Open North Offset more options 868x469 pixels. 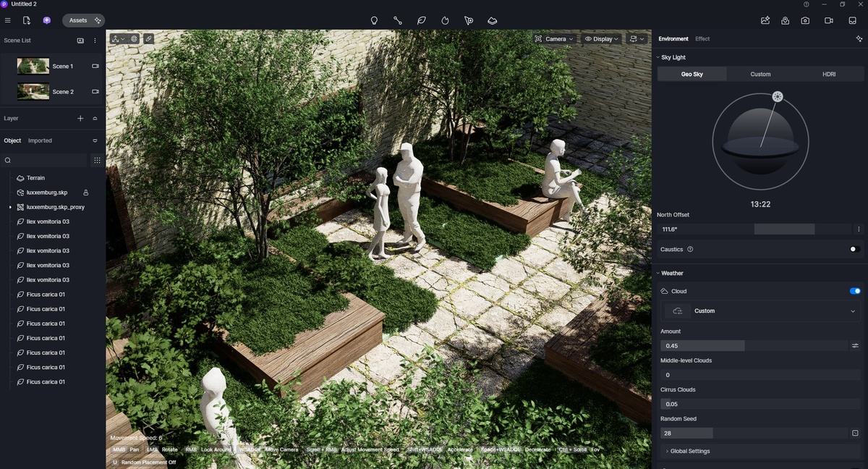pos(859,229)
